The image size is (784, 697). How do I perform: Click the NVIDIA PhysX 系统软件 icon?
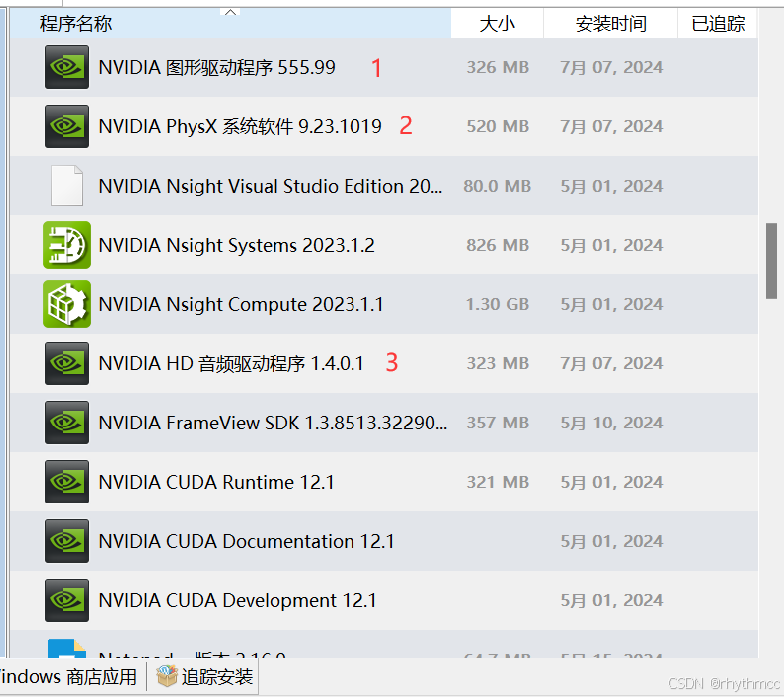(67, 126)
